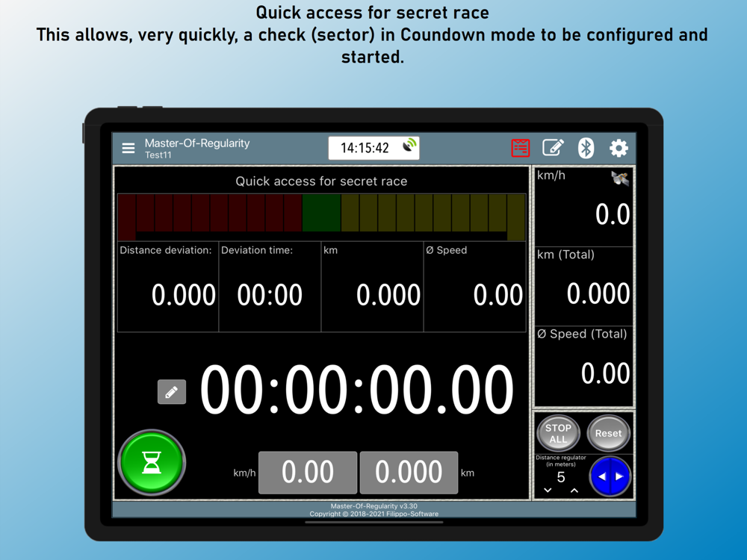Image resolution: width=747 pixels, height=560 pixels.
Task: Click the pencil edit button beside timer
Action: 172,392
